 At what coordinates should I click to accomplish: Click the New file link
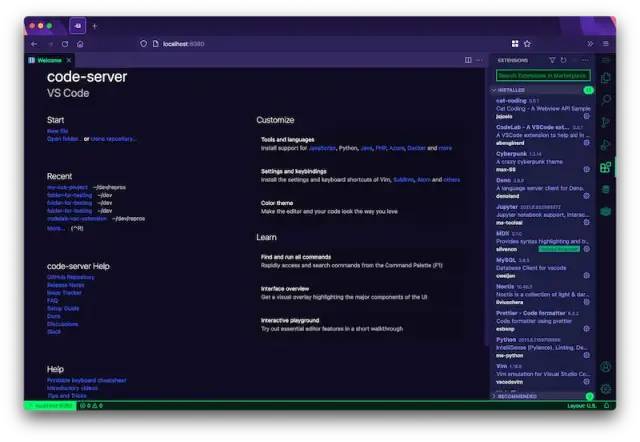(x=58, y=131)
